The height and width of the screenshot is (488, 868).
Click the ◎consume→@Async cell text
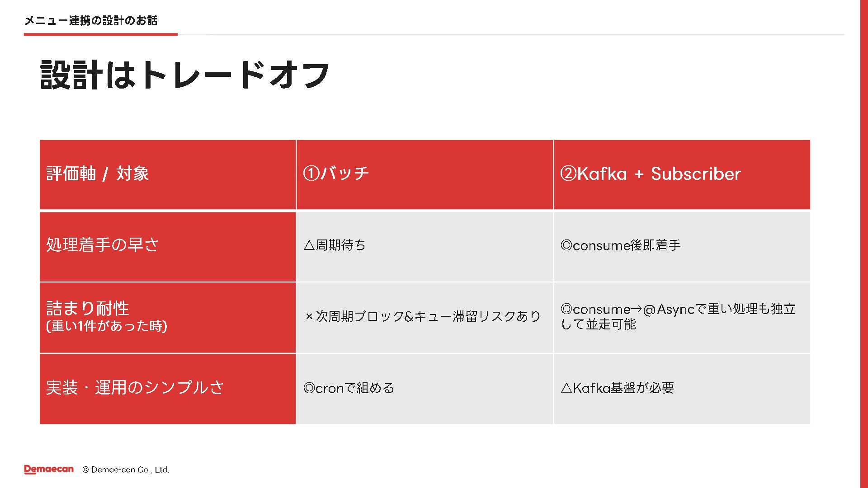click(x=678, y=316)
